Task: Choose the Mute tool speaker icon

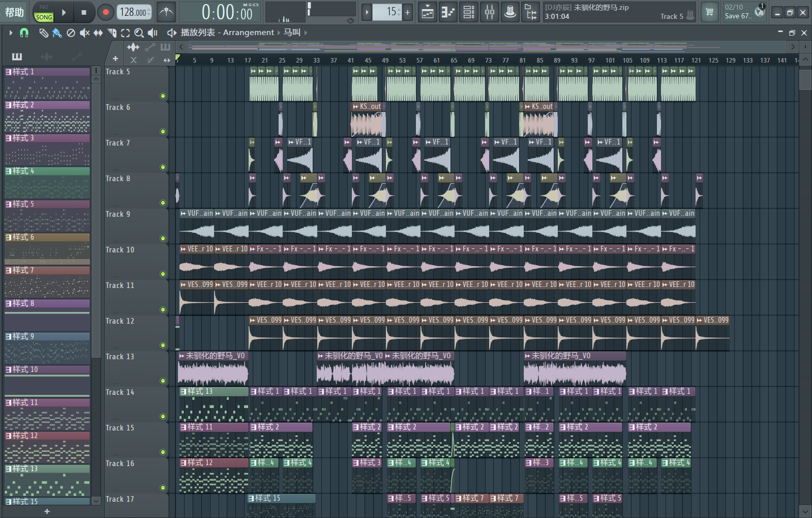Action: click(x=84, y=33)
